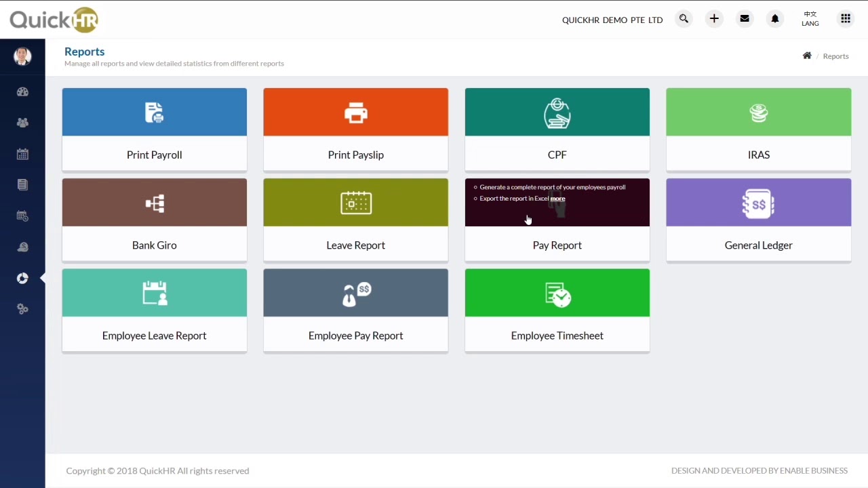Open calendar icon in sidebar

(x=22, y=154)
